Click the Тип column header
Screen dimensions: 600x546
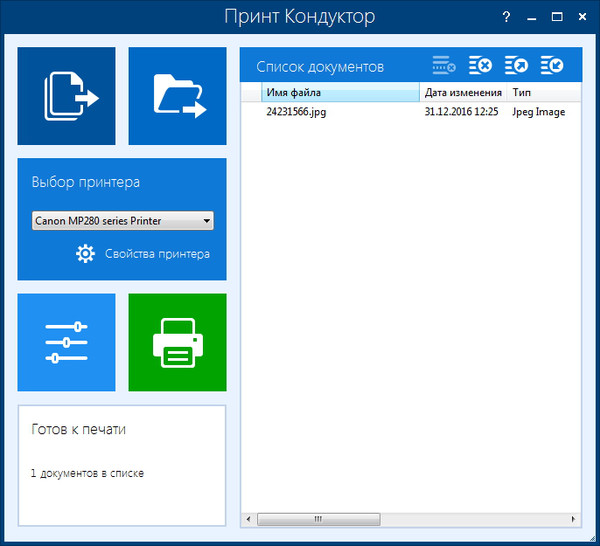click(x=540, y=93)
